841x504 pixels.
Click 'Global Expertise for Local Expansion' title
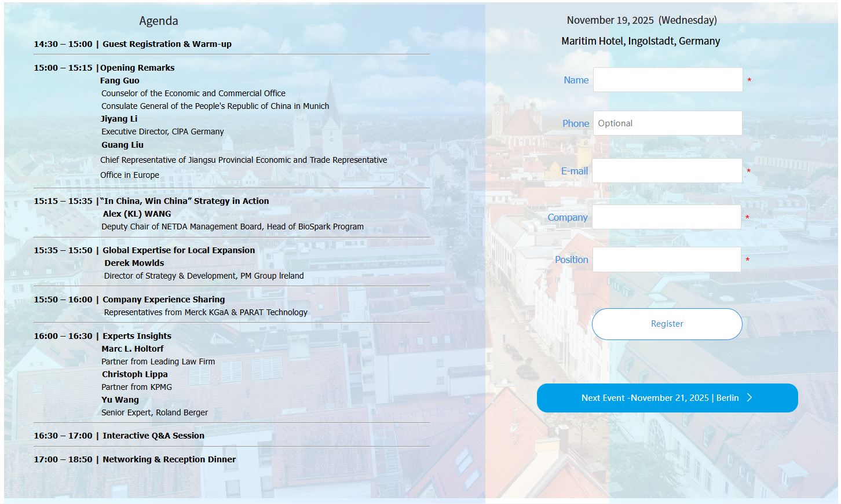(179, 250)
